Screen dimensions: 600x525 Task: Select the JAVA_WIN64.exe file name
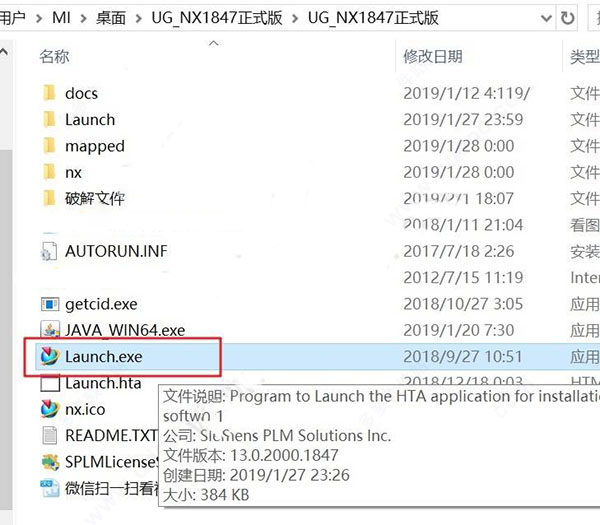click(125, 330)
